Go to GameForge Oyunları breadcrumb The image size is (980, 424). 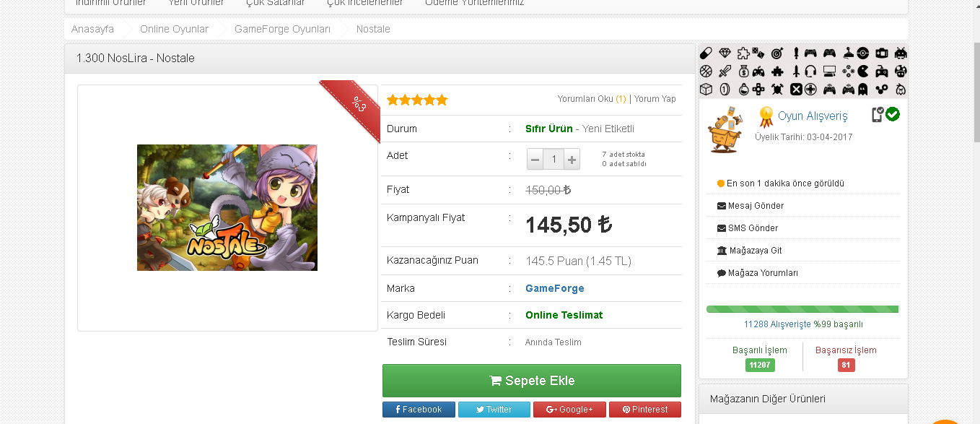[x=282, y=29]
